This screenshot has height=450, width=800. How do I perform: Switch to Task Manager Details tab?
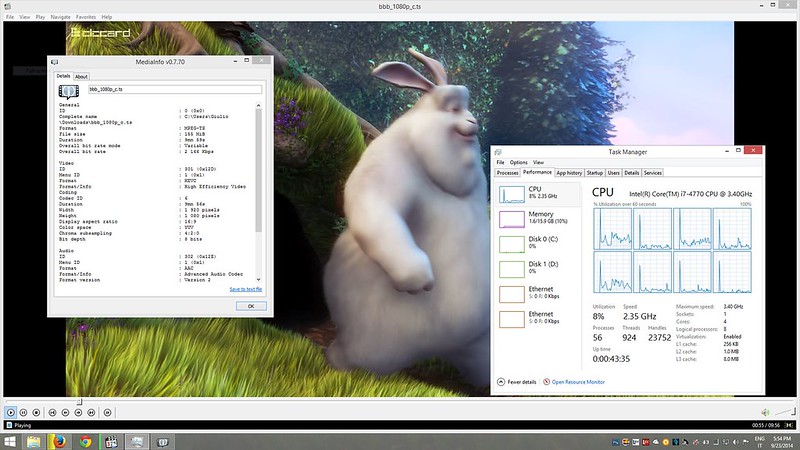click(x=632, y=173)
